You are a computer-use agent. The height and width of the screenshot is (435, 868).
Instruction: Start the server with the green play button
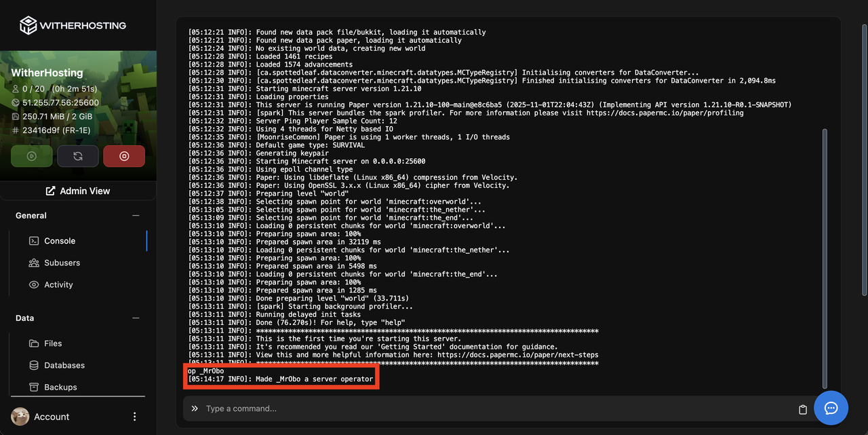pos(31,156)
